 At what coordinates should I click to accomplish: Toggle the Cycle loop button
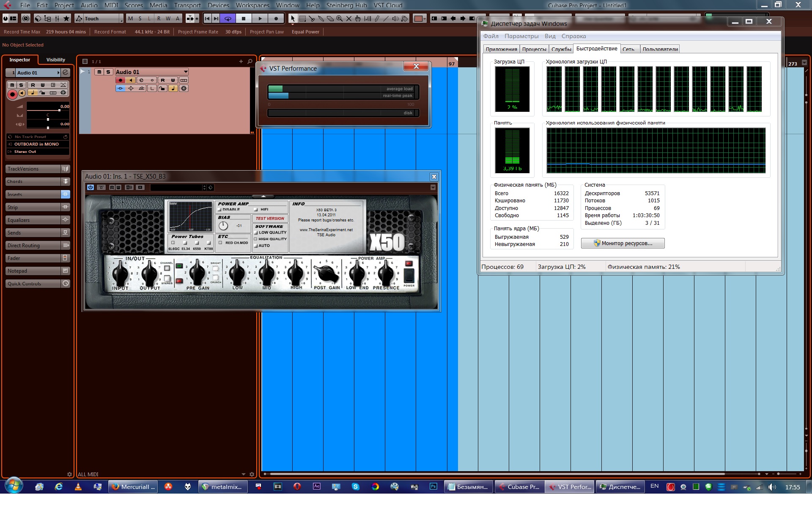(228, 19)
